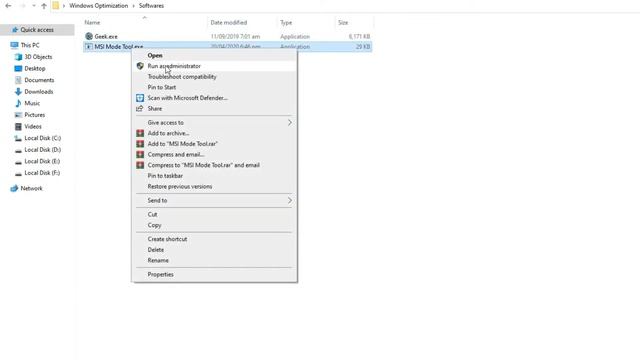This screenshot has width=640, height=360.
Task: Click the Videos filmstrip icon in sidebar
Action: 18,127
